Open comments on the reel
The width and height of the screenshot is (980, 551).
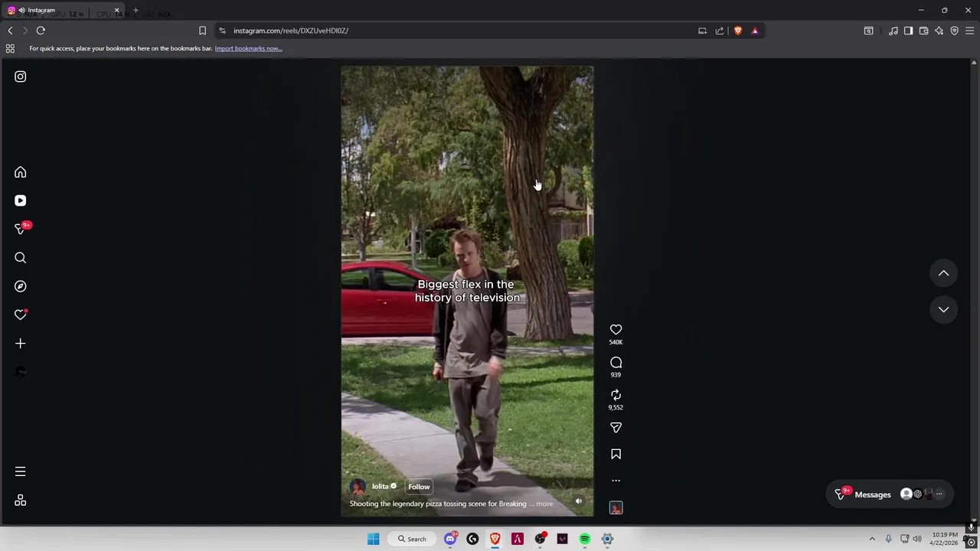(x=616, y=363)
